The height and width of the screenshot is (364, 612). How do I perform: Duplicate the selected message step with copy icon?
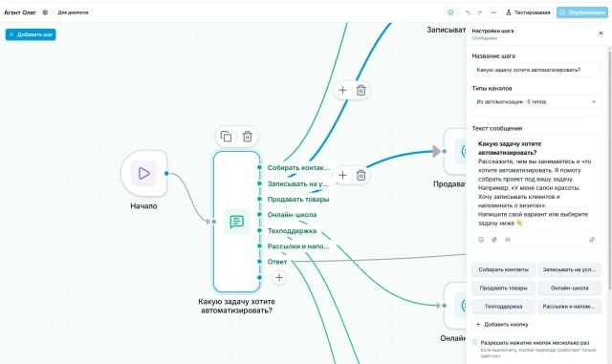(x=226, y=137)
